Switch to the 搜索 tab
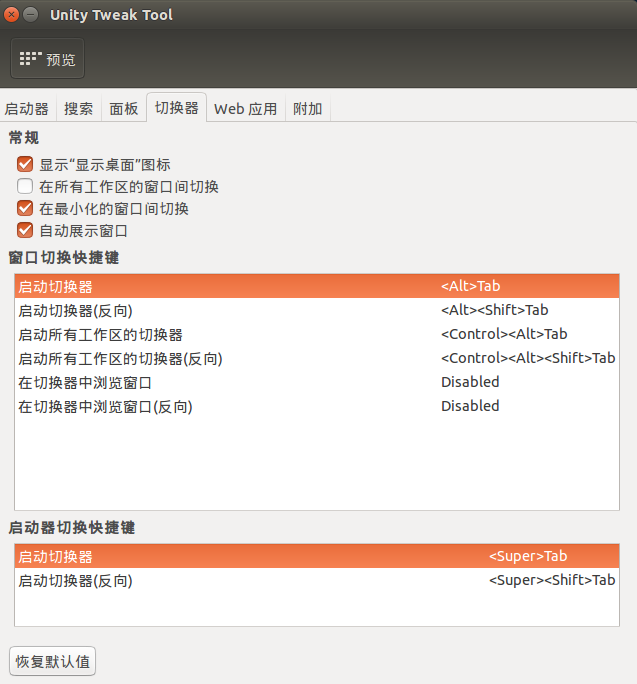 (x=79, y=109)
